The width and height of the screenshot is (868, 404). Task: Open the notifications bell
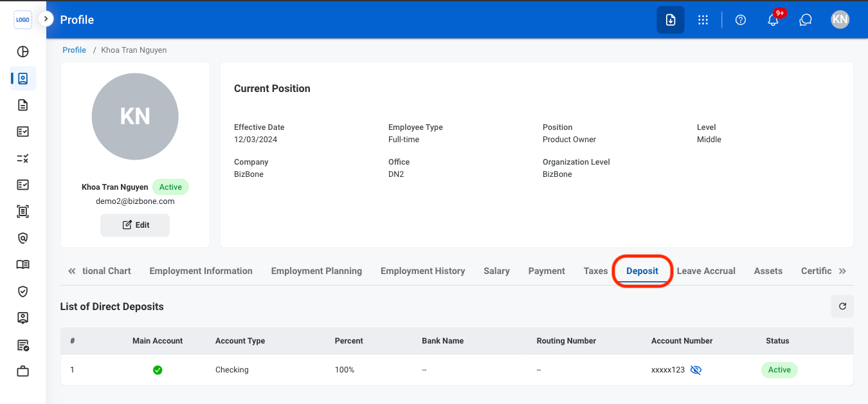[x=773, y=20]
